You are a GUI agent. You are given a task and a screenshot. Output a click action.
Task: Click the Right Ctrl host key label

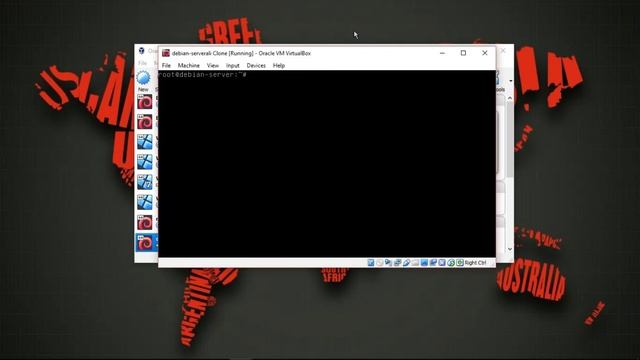[475, 262]
